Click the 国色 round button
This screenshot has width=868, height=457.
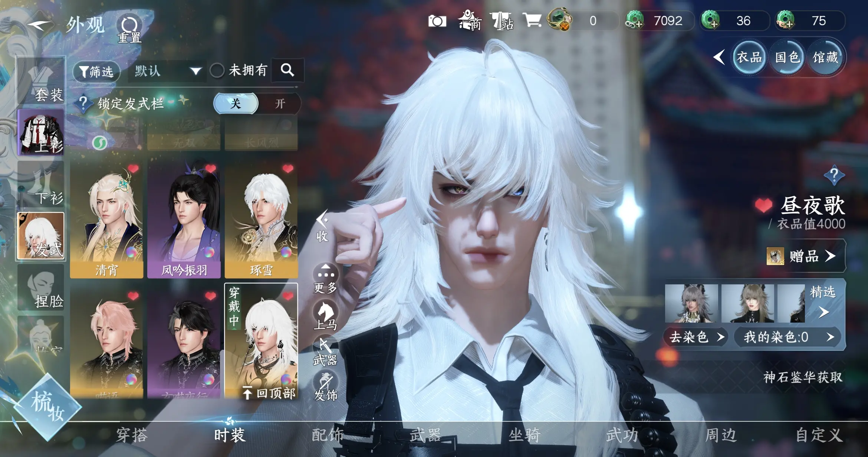tap(787, 58)
